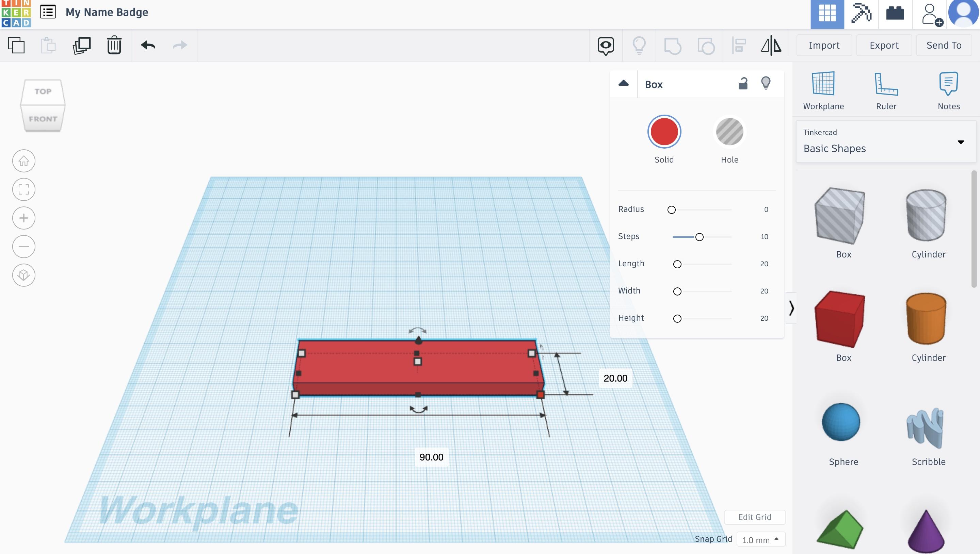
Task: Click the Undo action button
Action: [147, 45]
